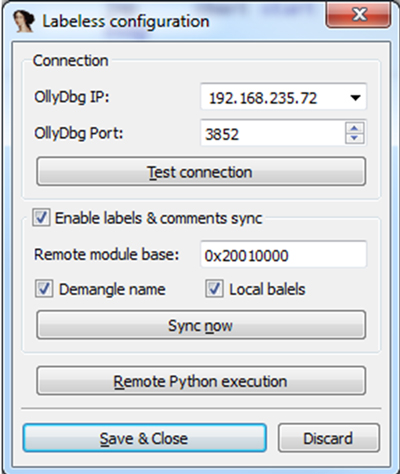
Task: Click the "Remote module base:" label
Action: 107,254
